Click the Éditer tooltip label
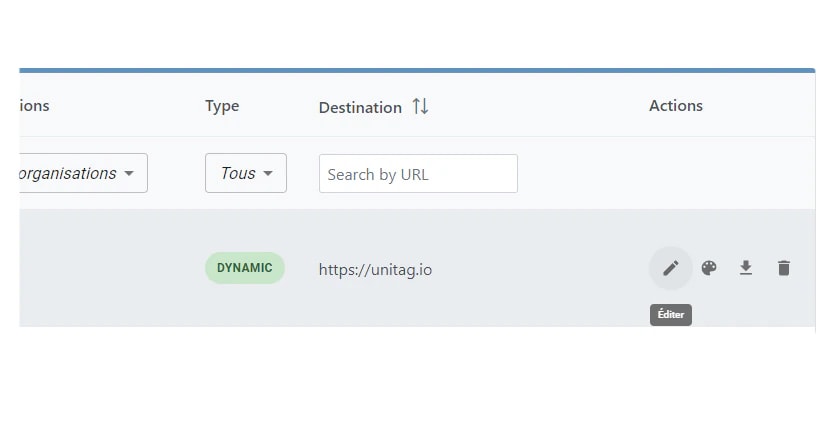Image resolution: width=830 pixels, height=427 pixels. pyautogui.click(x=671, y=315)
